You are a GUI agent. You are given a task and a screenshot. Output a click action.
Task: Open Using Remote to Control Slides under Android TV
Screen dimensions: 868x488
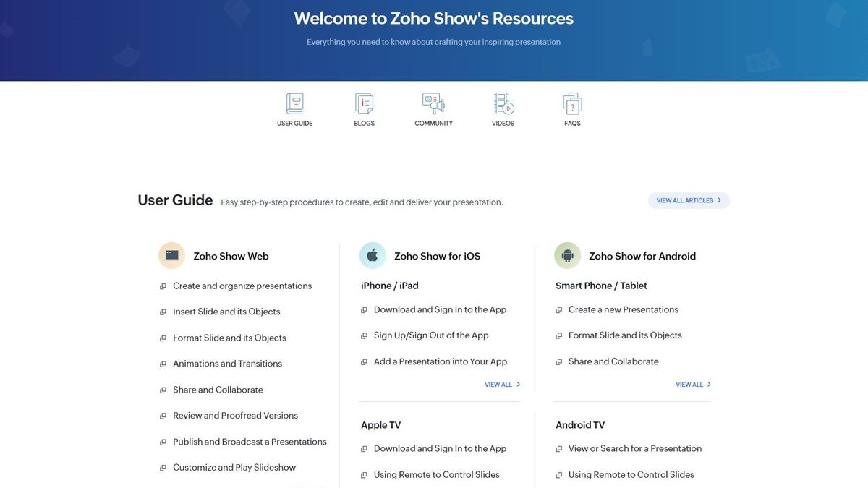(631, 474)
